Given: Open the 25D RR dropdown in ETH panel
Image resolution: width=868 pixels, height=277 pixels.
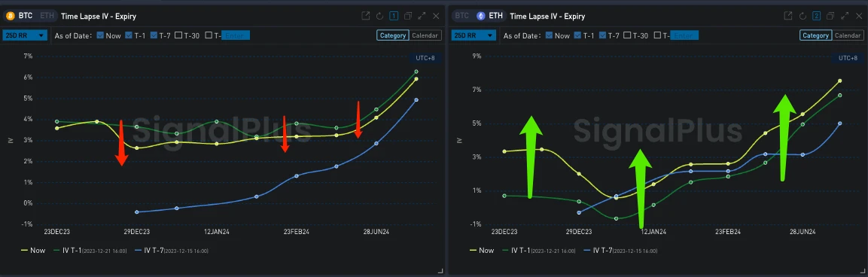Looking at the screenshot, I should 474,35.
